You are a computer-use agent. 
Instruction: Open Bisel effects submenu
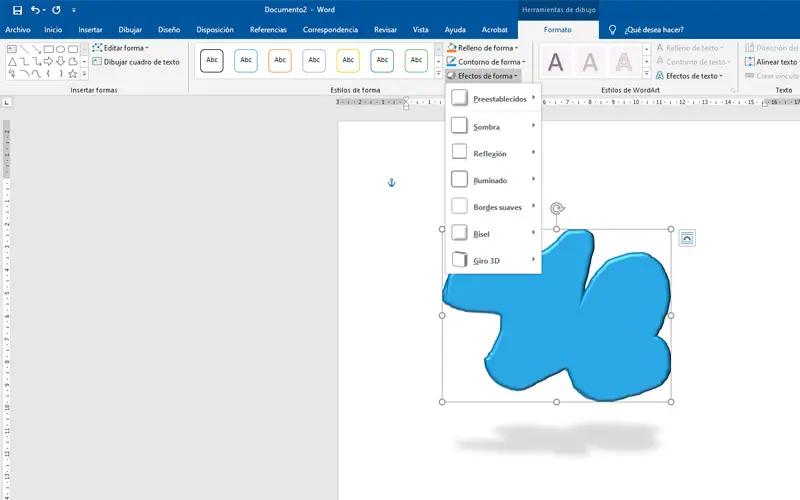pos(493,233)
